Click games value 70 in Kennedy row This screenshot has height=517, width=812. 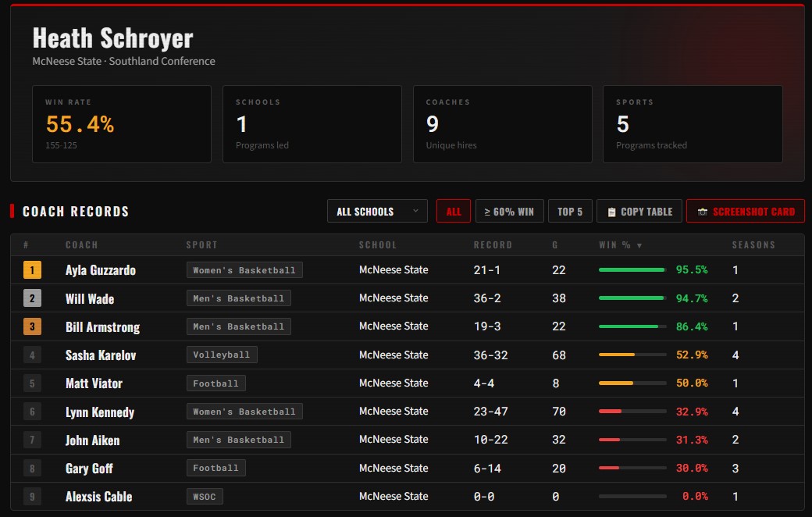coord(559,412)
